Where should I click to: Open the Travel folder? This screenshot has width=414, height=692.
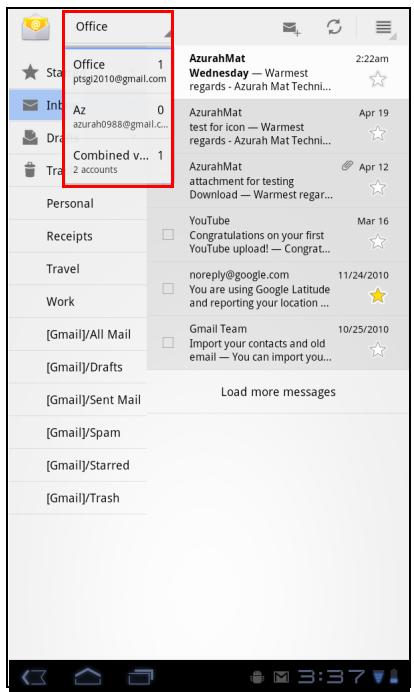pos(78,269)
